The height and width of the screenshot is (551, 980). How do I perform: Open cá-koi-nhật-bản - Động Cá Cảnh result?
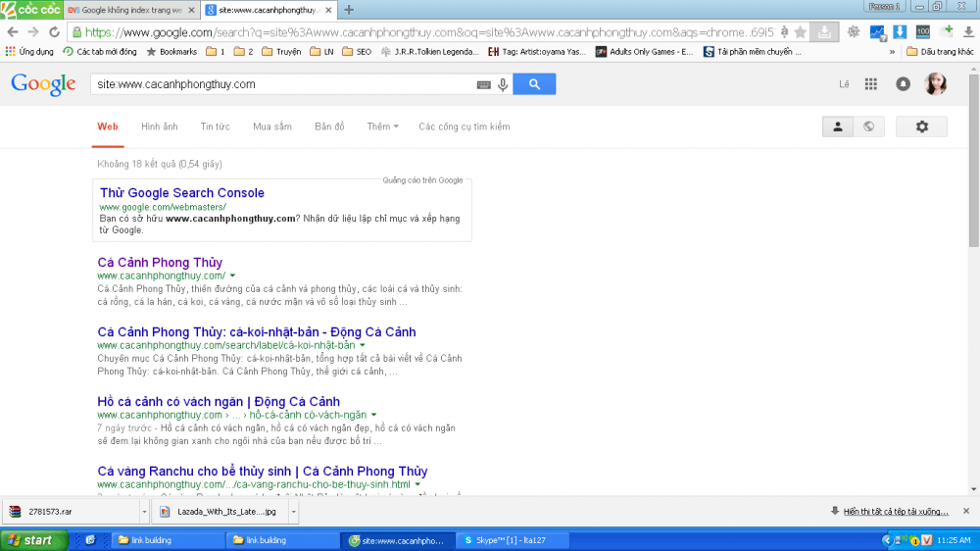(256, 332)
